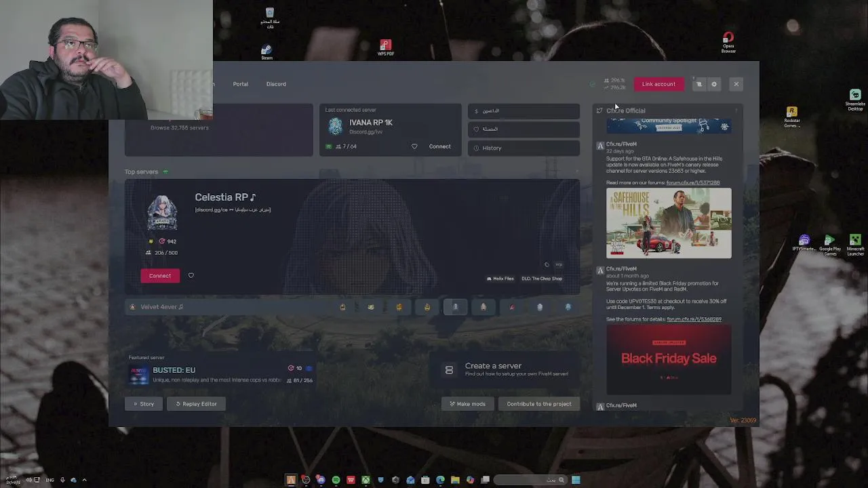Switch to the Portal tab
This screenshot has height=488, width=868.
coord(241,84)
